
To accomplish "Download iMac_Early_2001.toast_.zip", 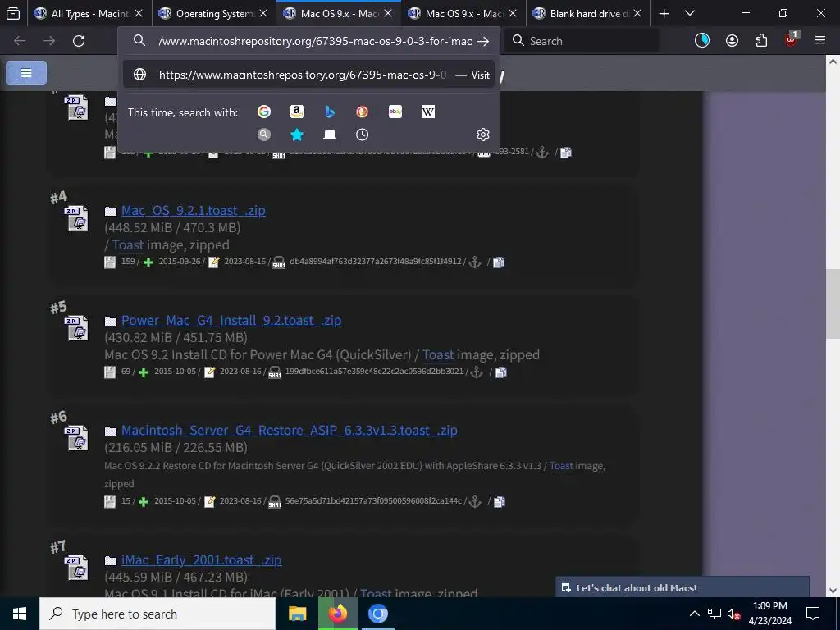I will pos(202,559).
